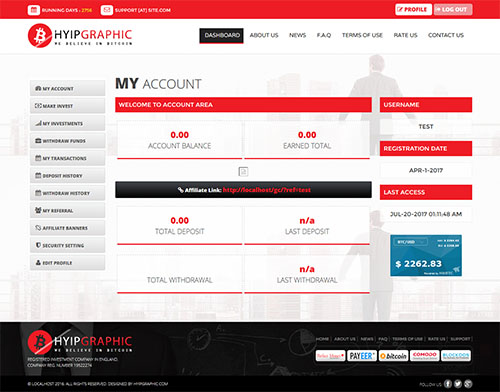This screenshot has height=392, width=500.
Task: Open Edit Profile in sidebar
Action: (x=67, y=263)
